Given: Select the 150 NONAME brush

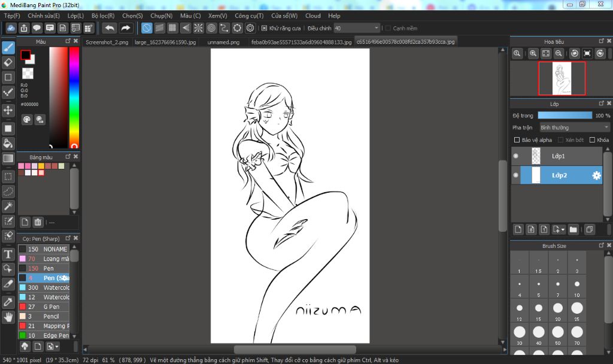Looking at the screenshot, I should point(44,249).
